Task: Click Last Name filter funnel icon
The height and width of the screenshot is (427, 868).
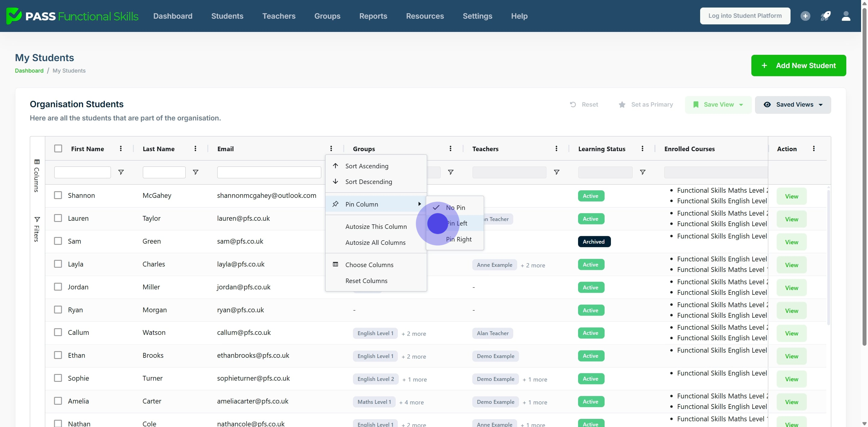Action: pos(195,172)
